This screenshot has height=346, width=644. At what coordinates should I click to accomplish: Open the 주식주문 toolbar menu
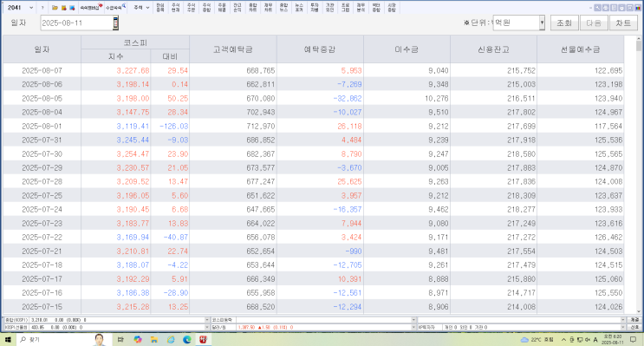[191, 8]
